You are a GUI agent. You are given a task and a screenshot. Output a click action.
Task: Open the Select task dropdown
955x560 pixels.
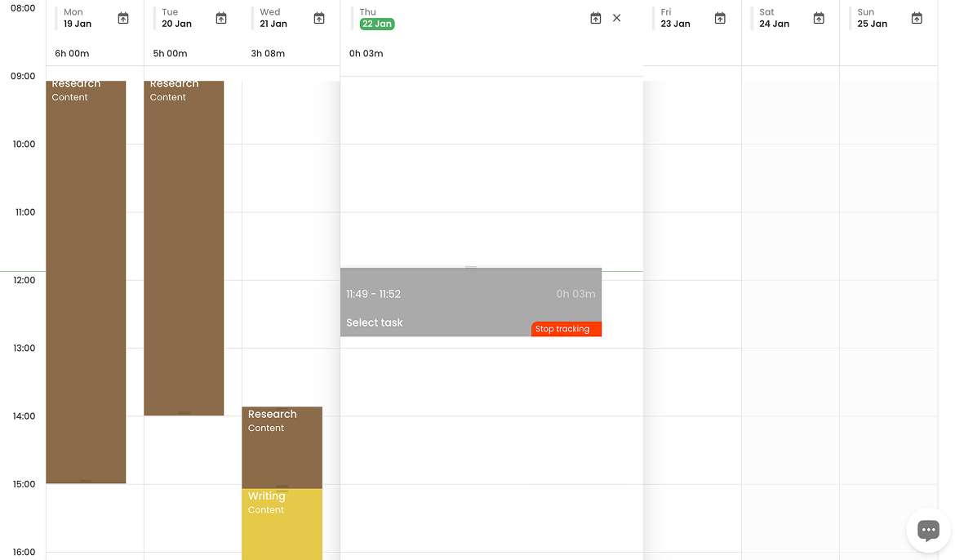(375, 322)
